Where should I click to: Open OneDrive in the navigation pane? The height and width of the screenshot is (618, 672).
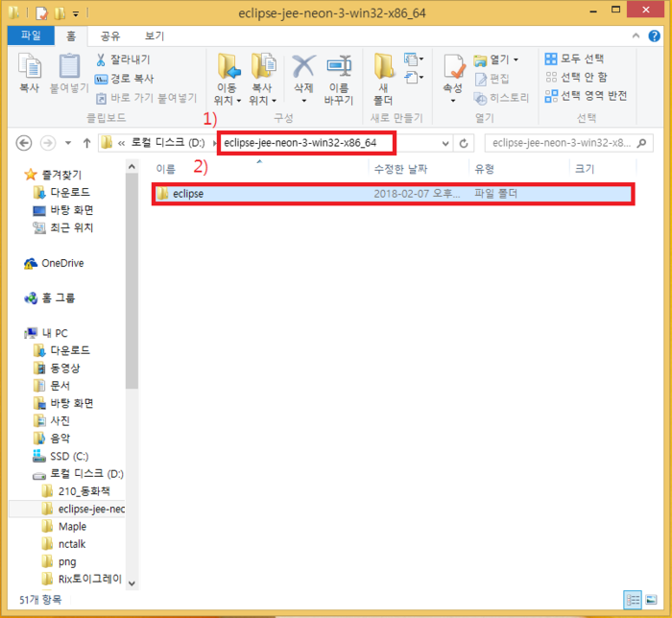tap(55, 263)
